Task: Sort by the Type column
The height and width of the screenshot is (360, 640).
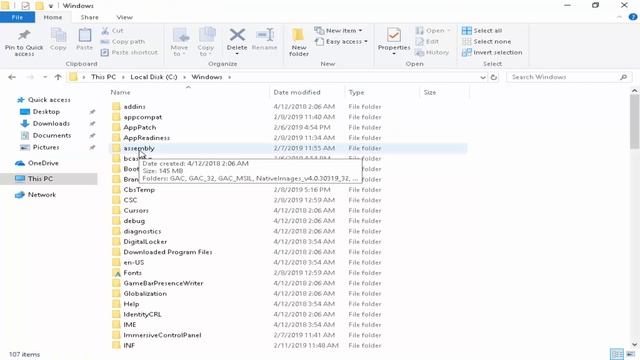Action: coord(356,93)
